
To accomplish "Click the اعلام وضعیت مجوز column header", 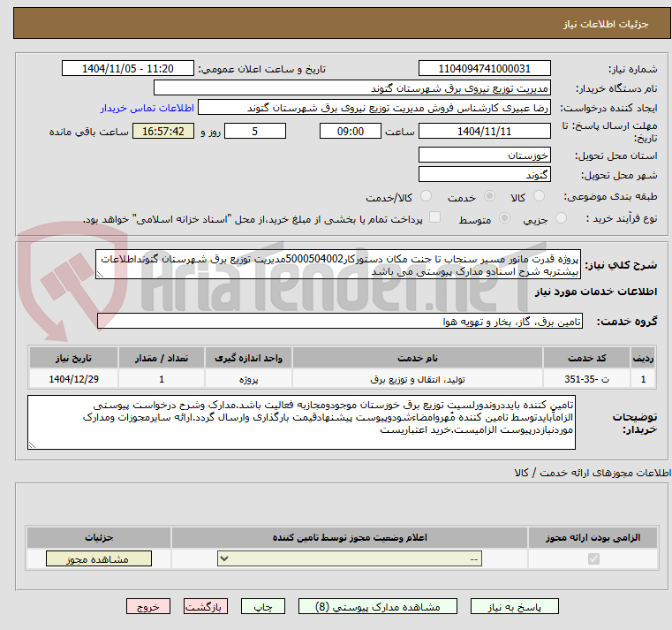I will (x=350, y=537).
